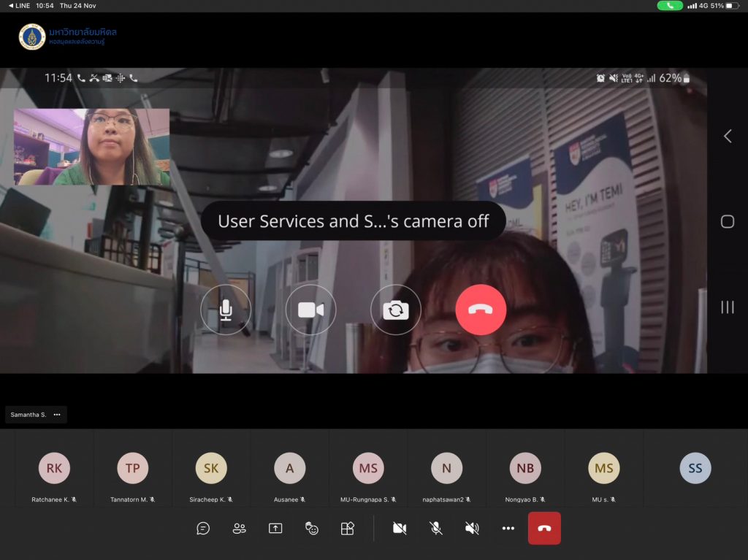This screenshot has height=560, width=748.
Task: Hang up using the round red call button
Action: point(481,310)
